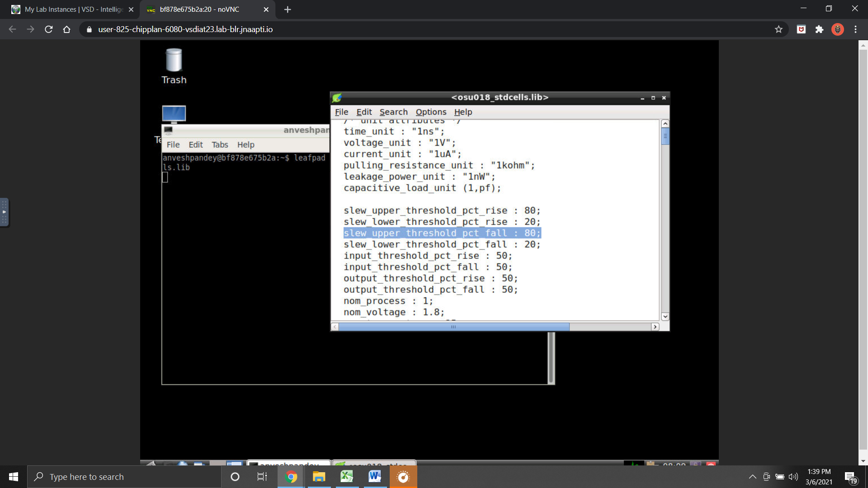Viewport: 868px width, 488px height.
Task: Open File Explorer from the taskbar
Action: point(319,477)
